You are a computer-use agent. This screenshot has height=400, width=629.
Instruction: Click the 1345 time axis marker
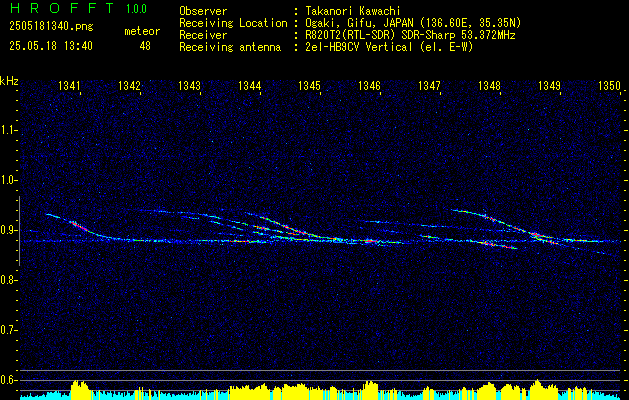tap(309, 86)
